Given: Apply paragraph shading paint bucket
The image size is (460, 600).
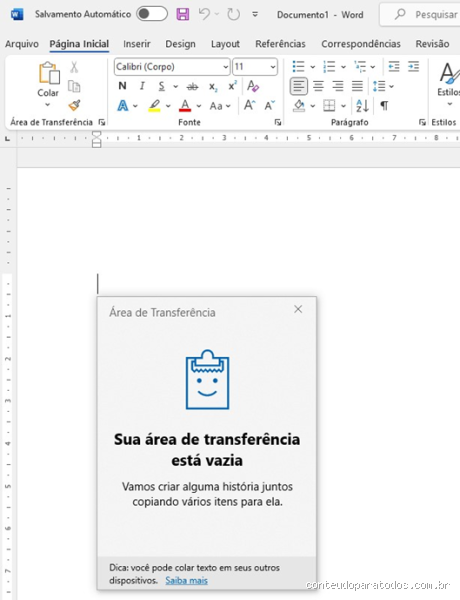Looking at the screenshot, I should coord(300,105).
